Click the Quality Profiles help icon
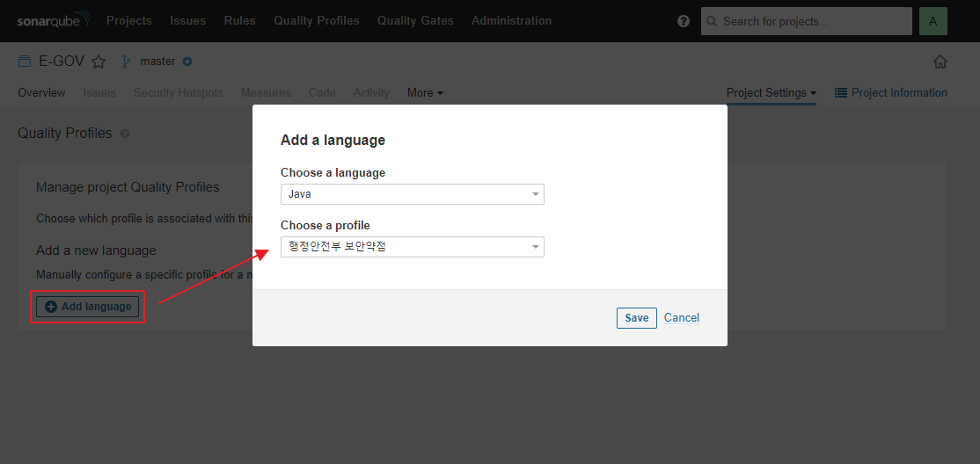The image size is (980, 464). click(x=124, y=134)
